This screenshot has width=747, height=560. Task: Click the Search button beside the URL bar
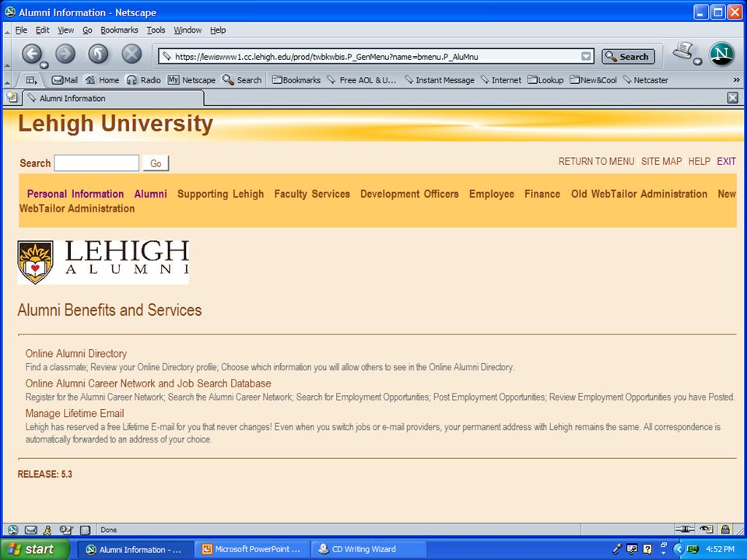[x=628, y=56]
